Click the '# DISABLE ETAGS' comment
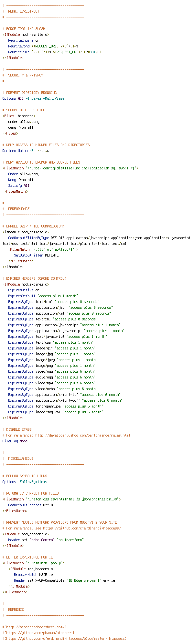Image resolution: width=194 pixels, height=644 pixels. point(17,429)
